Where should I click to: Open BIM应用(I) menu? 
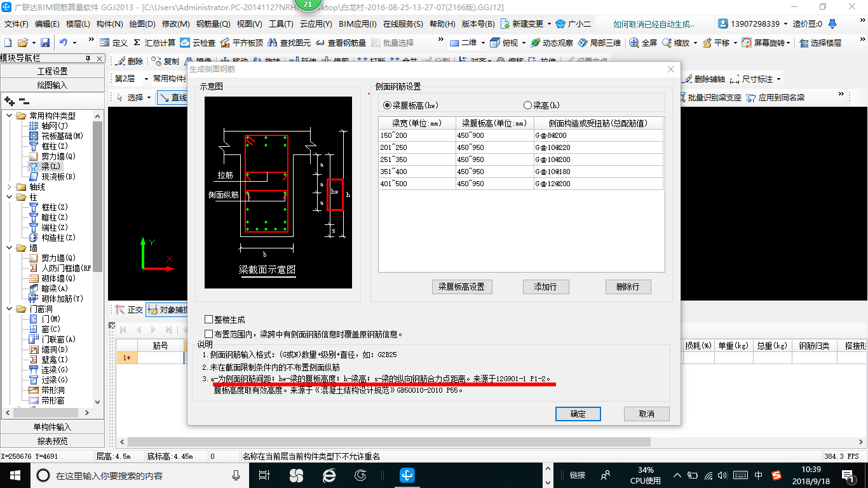click(x=358, y=24)
